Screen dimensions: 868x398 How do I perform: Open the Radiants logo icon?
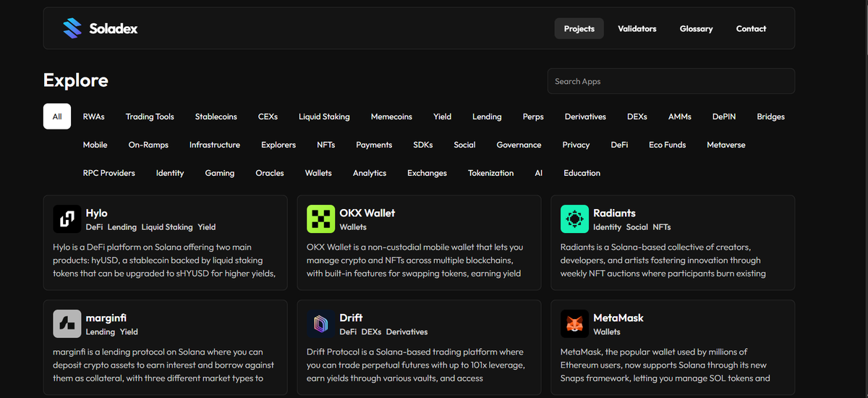[575, 219]
